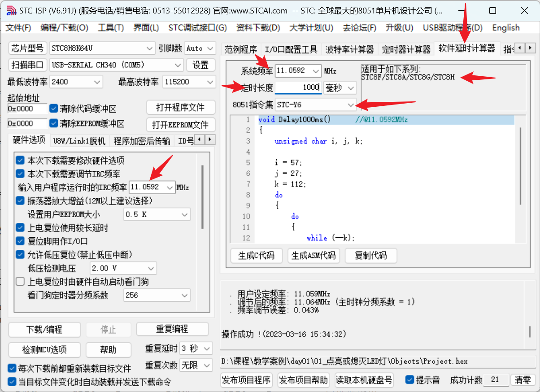Viewport: 540px width, 392px height.
Task: Open 系统频率 11.0592 dropdown in delay calculator
Action: click(298, 71)
